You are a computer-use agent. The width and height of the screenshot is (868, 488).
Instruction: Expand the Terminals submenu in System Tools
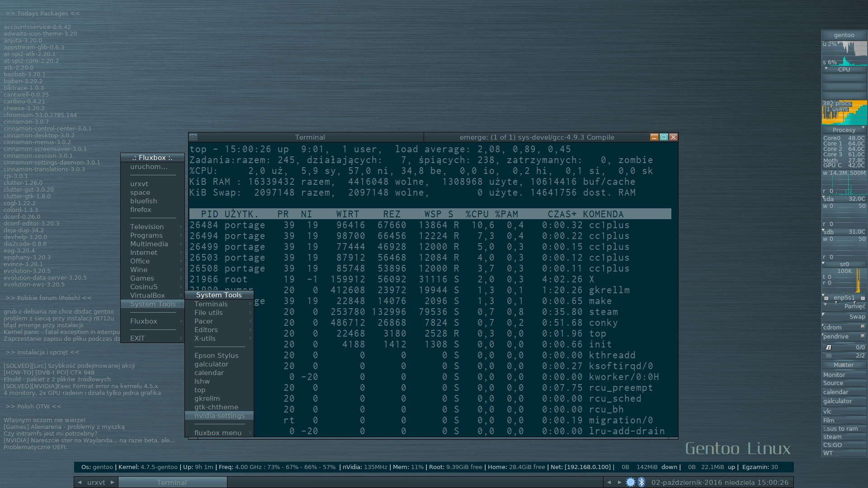(x=219, y=304)
